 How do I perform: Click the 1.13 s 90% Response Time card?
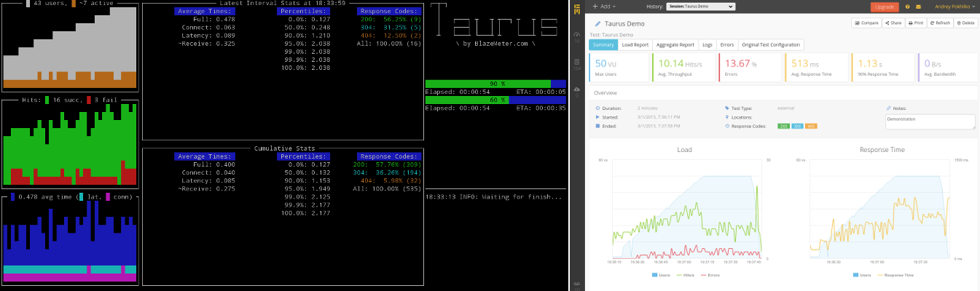tap(882, 67)
